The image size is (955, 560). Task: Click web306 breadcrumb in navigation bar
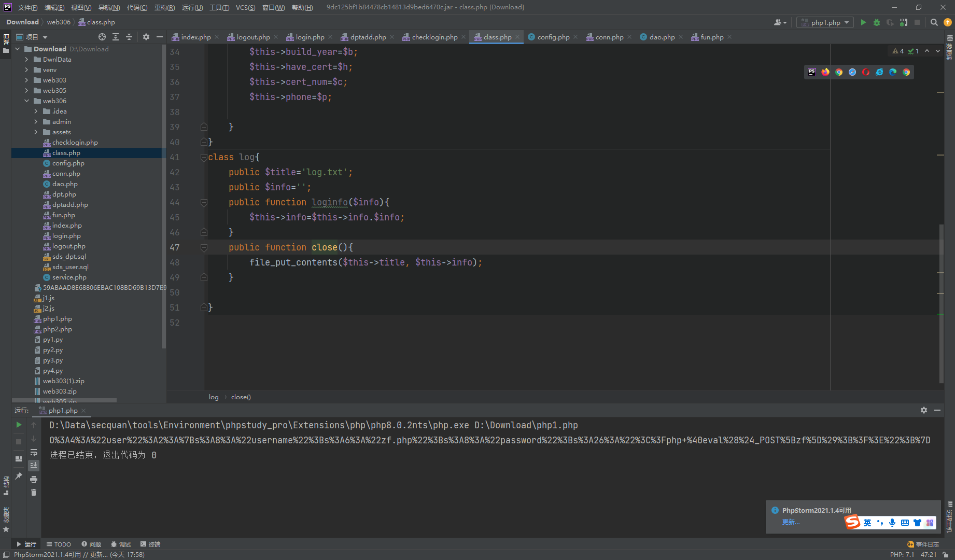coord(59,22)
